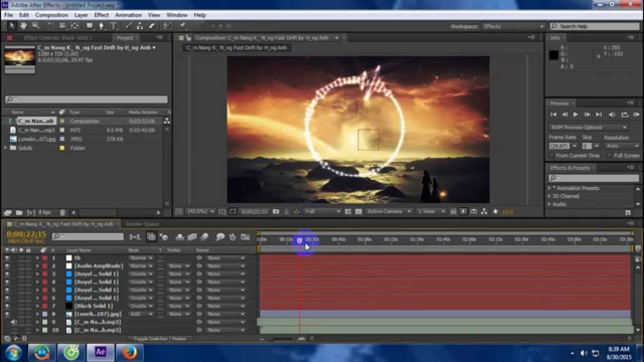Open the blending mode dropdown for layer 8

[141, 314]
